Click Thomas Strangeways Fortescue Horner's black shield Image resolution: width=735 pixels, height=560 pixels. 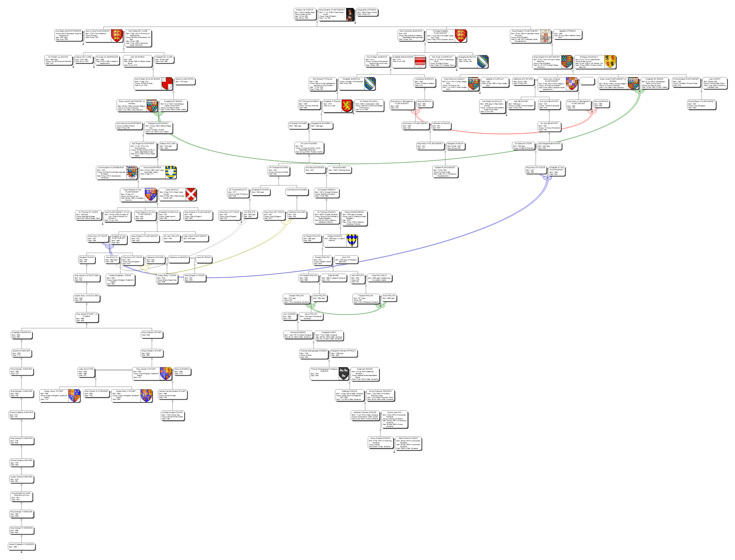point(343,374)
